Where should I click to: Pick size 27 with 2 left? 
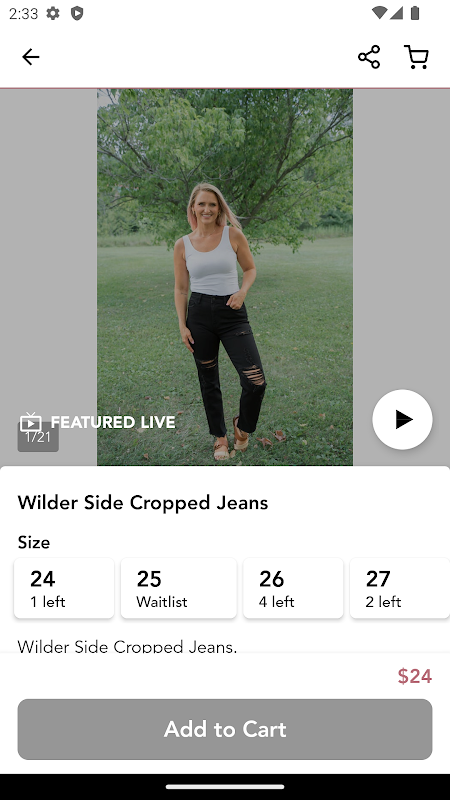pos(400,588)
